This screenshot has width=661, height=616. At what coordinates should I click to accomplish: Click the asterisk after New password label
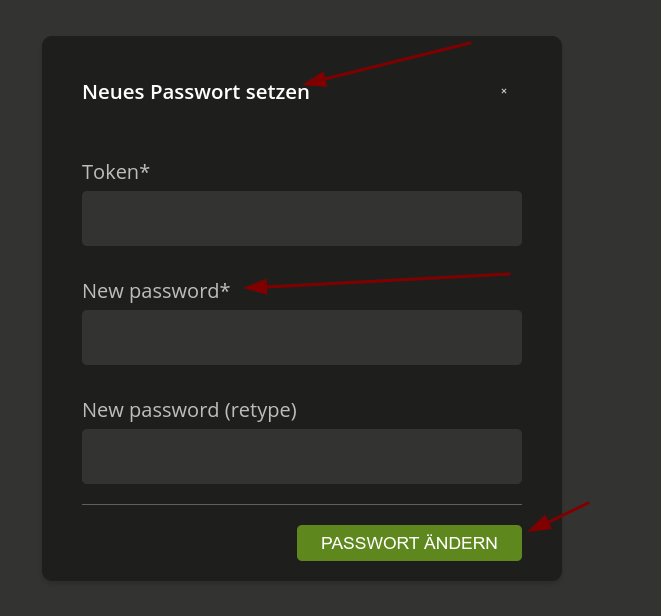click(225, 290)
